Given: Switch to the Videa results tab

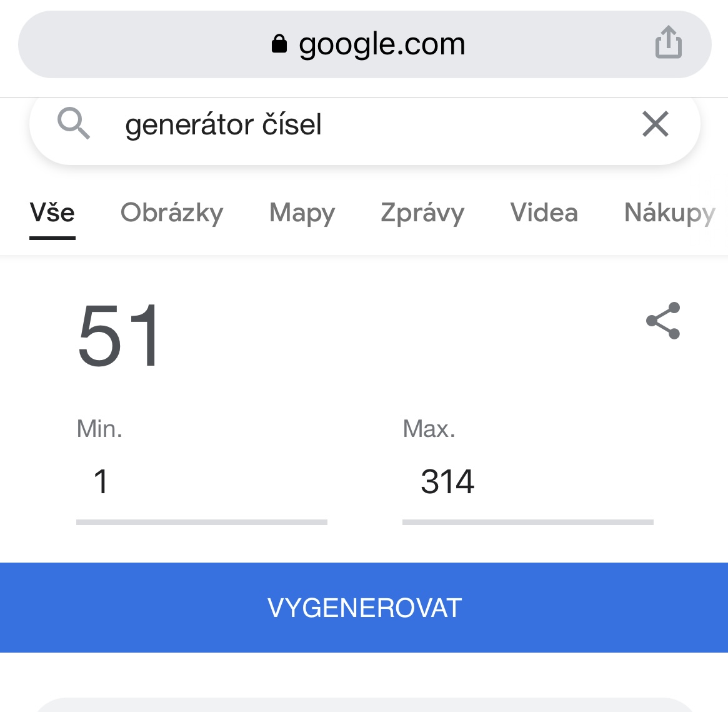Looking at the screenshot, I should click(544, 213).
